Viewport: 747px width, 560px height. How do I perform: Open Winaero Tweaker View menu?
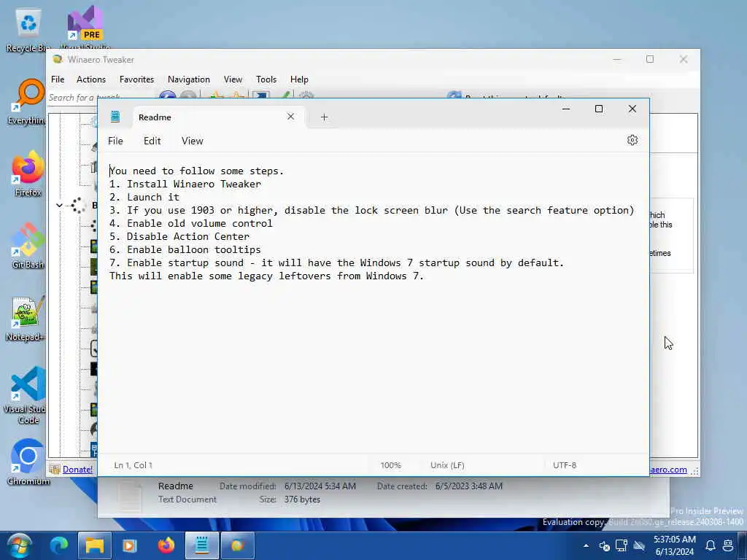coord(233,79)
